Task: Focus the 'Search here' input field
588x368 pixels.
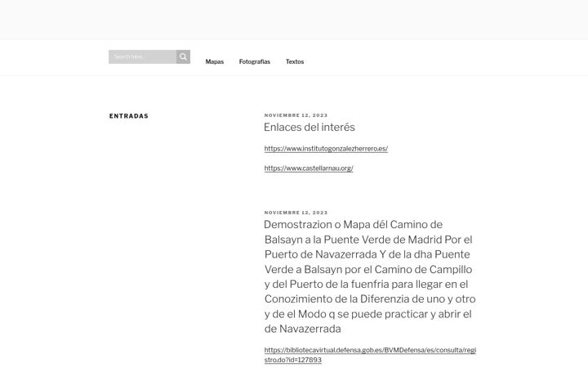Action: tap(142, 56)
